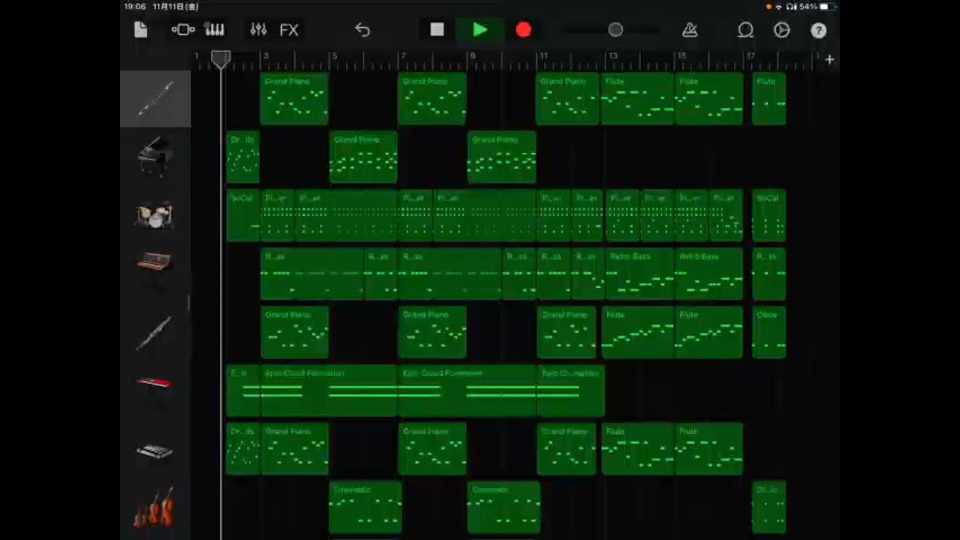Select the analog synthesizer track header
The height and width of the screenshot is (540, 960).
coord(156,273)
